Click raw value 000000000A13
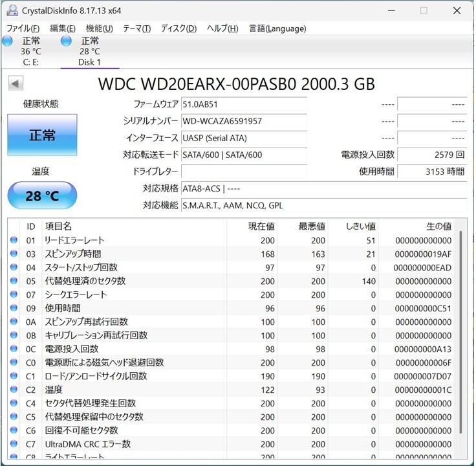This screenshot has height=466, width=476. [x=423, y=349]
